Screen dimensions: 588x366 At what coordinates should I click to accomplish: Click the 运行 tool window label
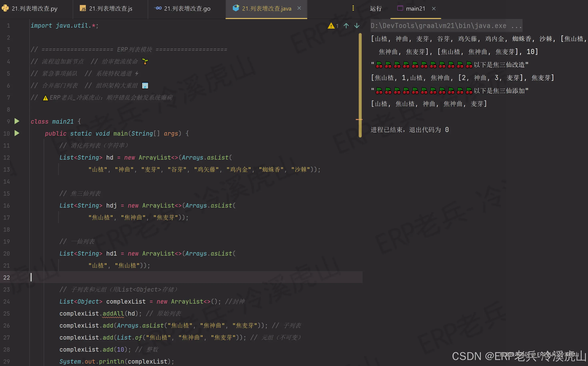[376, 9]
